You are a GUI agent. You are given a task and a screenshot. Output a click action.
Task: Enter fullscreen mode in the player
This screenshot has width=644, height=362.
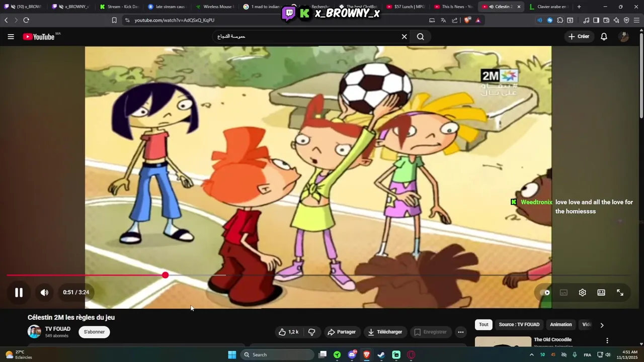pos(620,293)
